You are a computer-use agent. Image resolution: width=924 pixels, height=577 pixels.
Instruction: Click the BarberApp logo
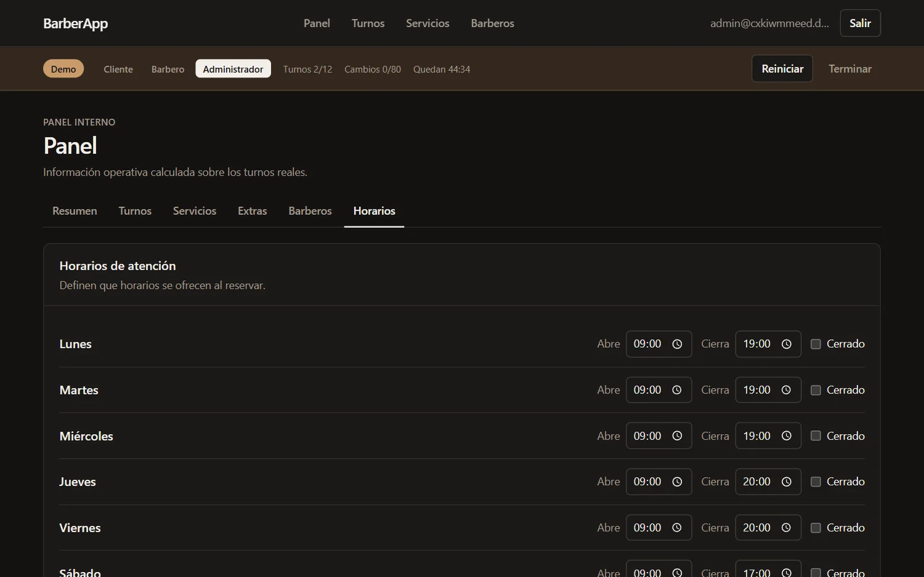point(76,23)
